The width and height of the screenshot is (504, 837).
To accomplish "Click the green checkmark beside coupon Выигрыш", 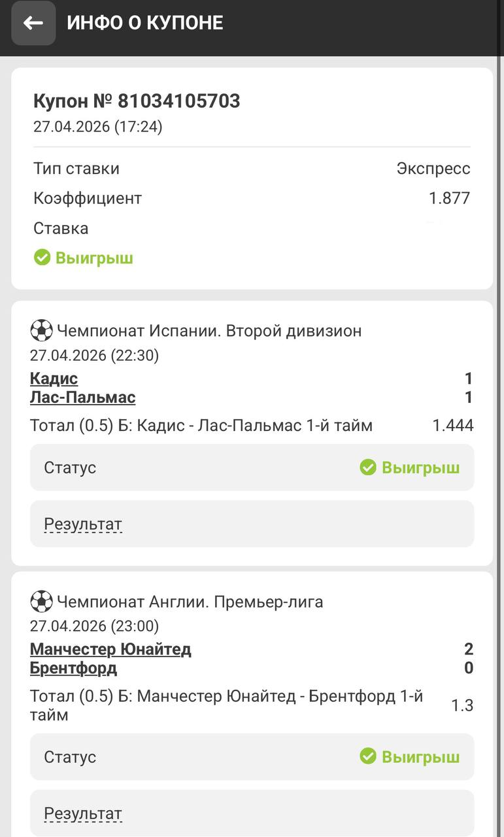I will 42,258.
